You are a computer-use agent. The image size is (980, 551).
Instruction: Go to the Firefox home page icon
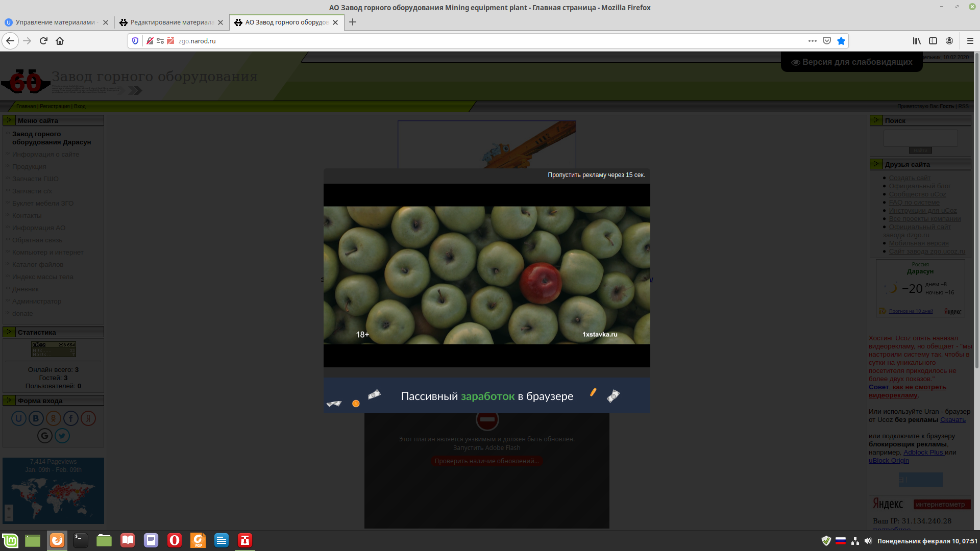pyautogui.click(x=60, y=41)
